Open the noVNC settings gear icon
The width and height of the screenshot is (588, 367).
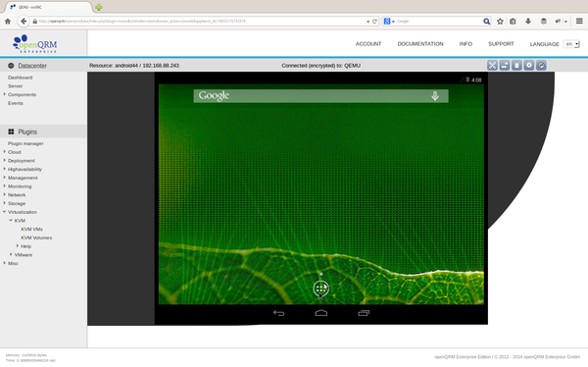point(529,66)
